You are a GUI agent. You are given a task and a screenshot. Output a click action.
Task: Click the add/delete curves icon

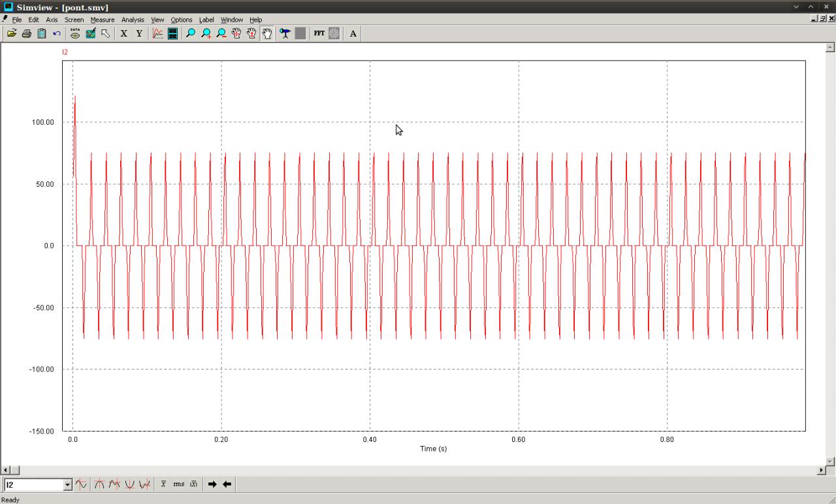pyautogui.click(x=90, y=33)
